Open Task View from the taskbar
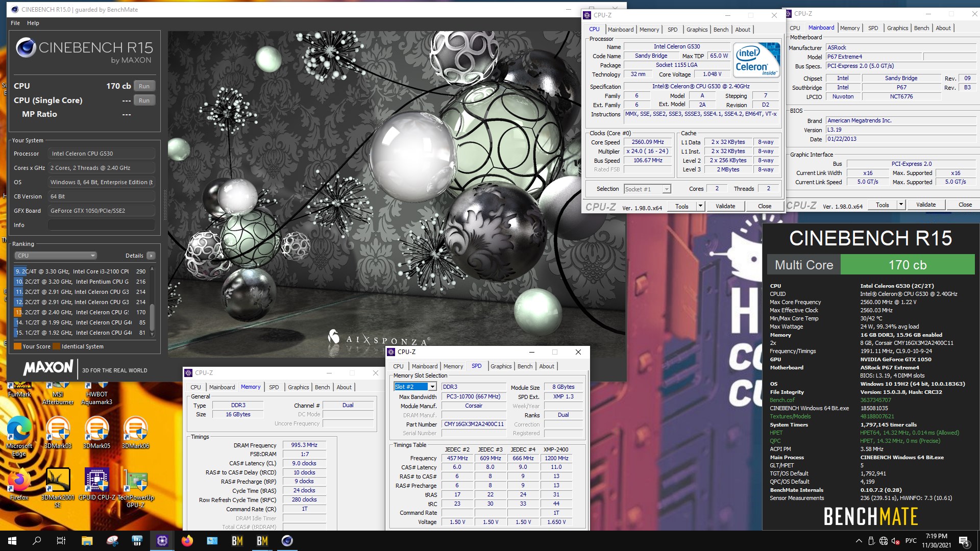Viewport: 980px width, 551px height. coord(61,541)
